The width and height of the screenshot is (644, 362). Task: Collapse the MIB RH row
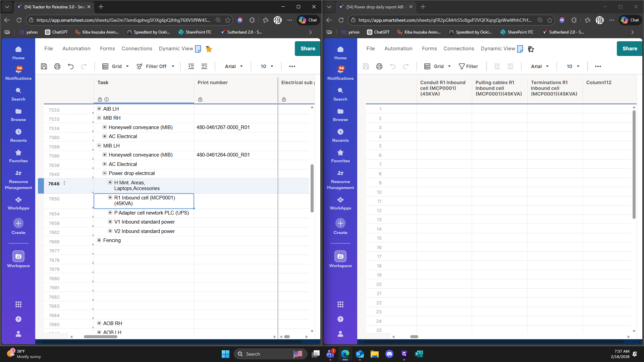[99, 118]
